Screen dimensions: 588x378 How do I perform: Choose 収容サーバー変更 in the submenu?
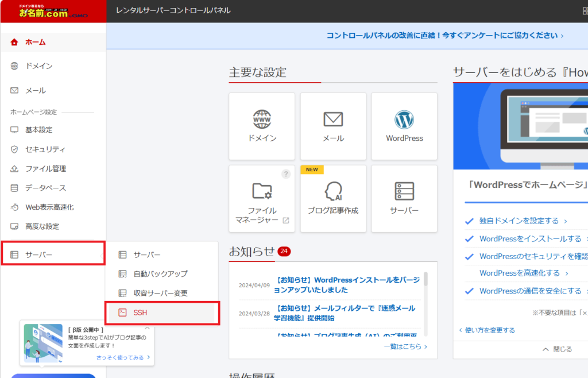coord(161,293)
